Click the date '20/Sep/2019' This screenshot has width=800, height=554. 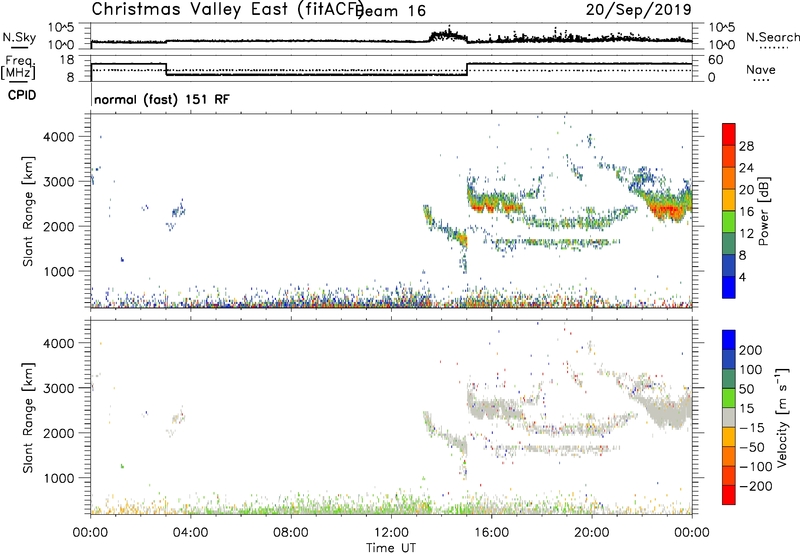(x=638, y=9)
